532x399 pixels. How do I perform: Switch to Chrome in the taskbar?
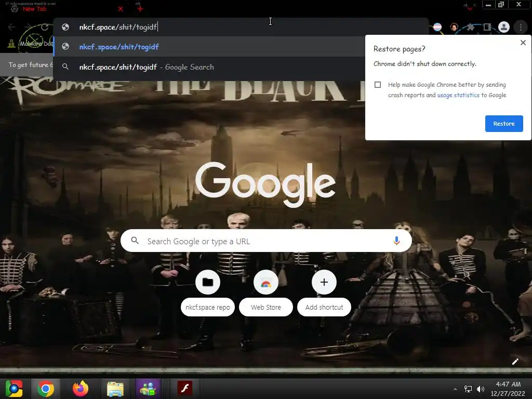[46, 389]
